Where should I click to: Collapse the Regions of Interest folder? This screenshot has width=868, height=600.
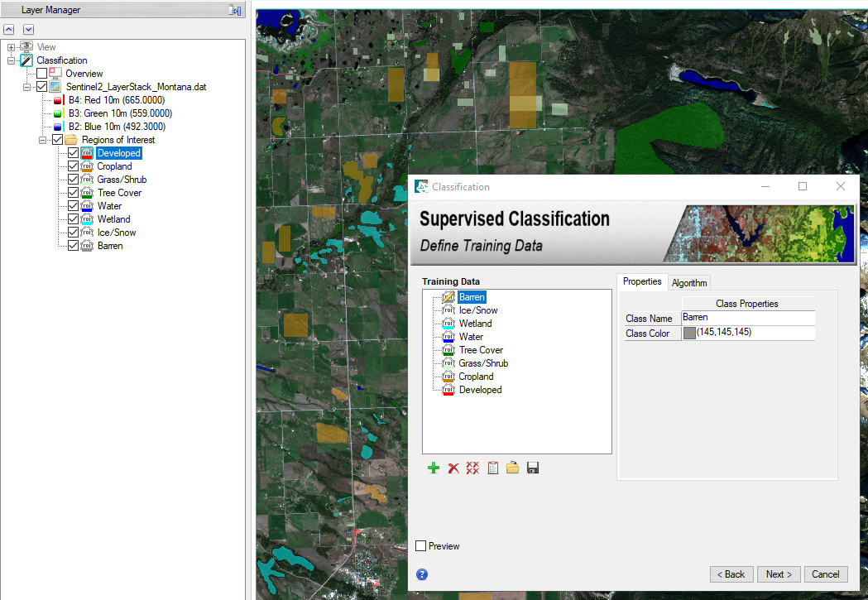click(43, 140)
